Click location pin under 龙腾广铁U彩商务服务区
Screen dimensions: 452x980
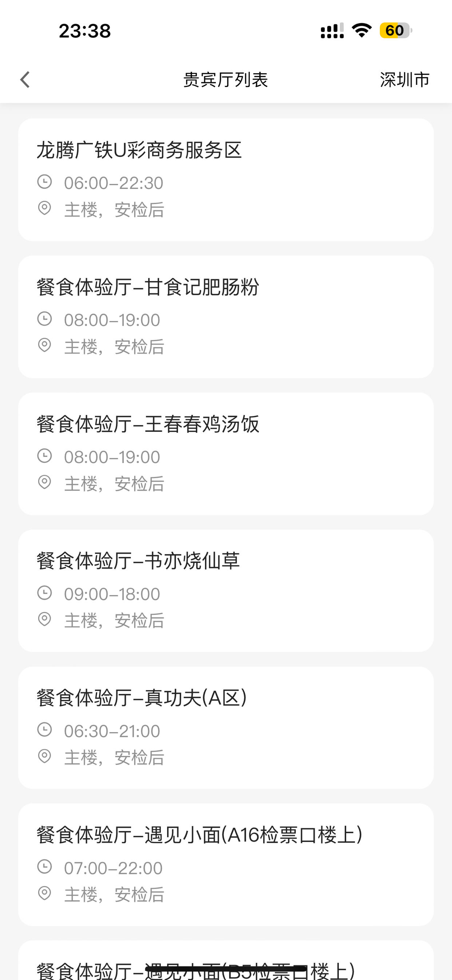tap(44, 209)
